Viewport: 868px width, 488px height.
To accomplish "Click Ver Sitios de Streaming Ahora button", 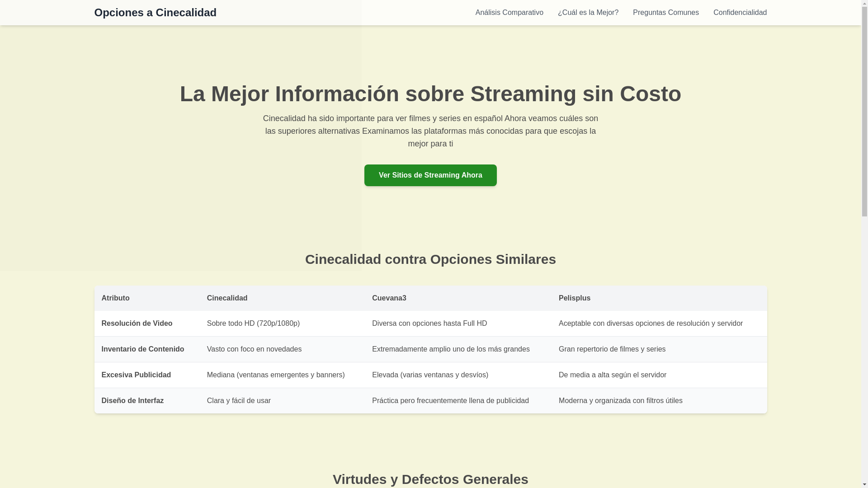I will [430, 175].
